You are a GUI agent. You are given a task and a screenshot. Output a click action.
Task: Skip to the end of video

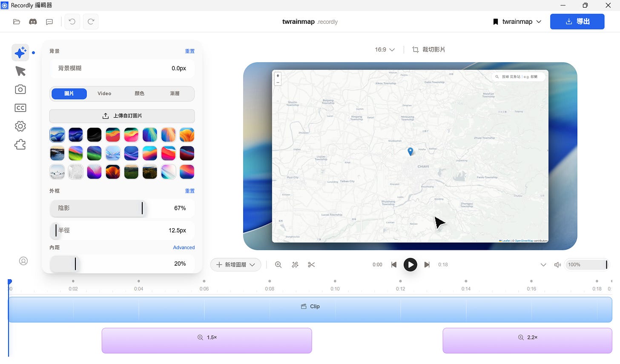pos(427,265)
